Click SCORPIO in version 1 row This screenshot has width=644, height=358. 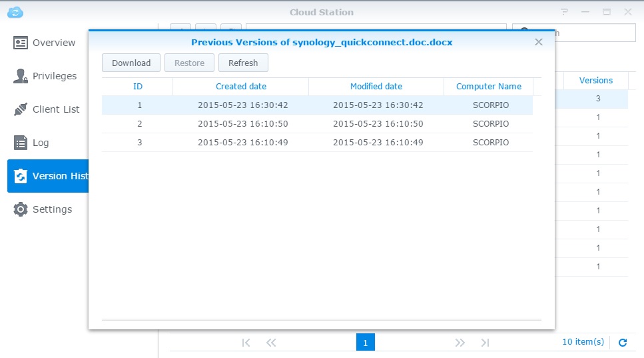[491, 105]
